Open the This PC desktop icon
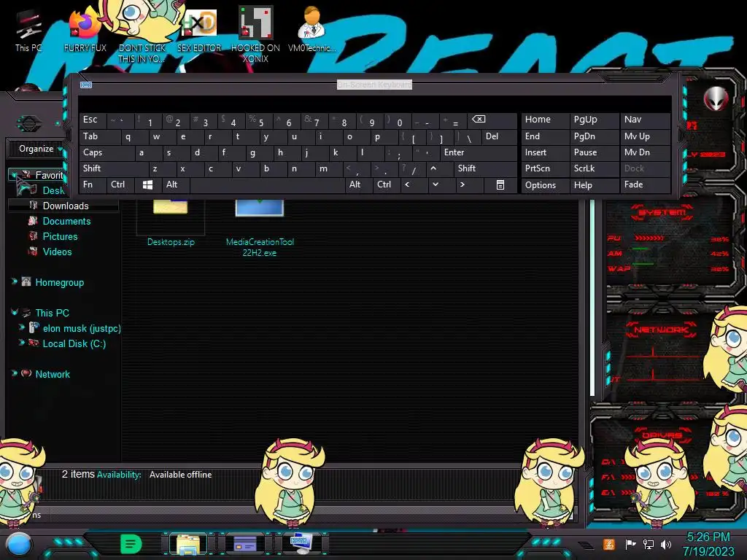 pyautogui.click(x=28, y=31)
